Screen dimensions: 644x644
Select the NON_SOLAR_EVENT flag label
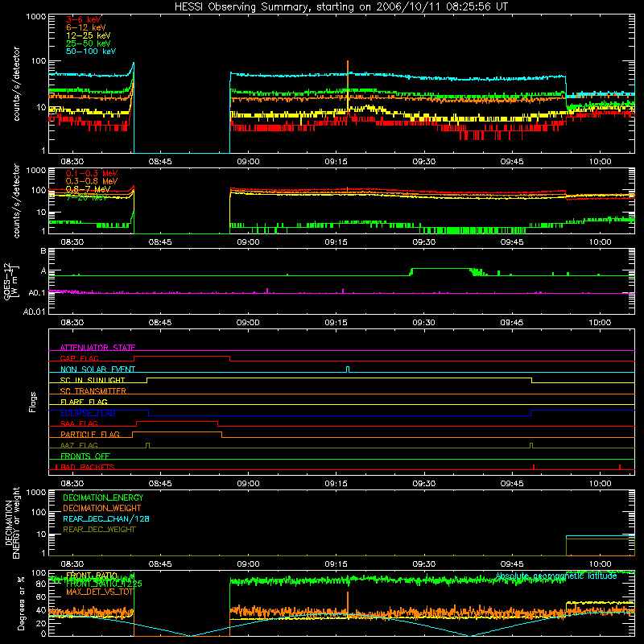[97, 369]
